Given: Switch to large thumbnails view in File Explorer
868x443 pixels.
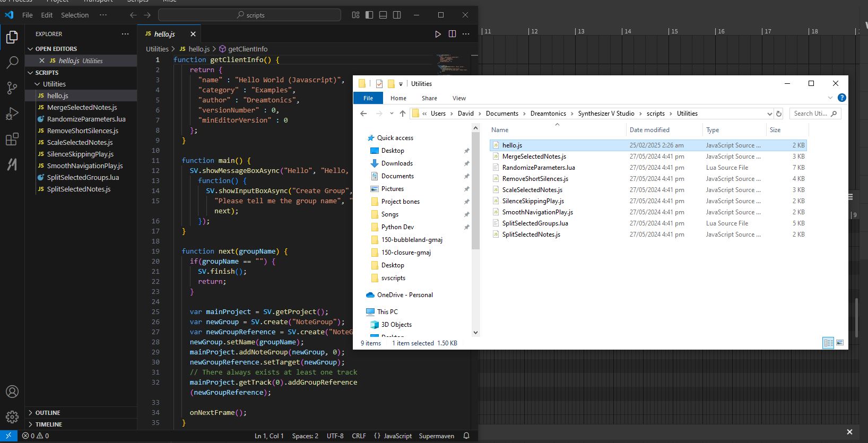Looking at the screenshot, I should [x=840, y=343].
